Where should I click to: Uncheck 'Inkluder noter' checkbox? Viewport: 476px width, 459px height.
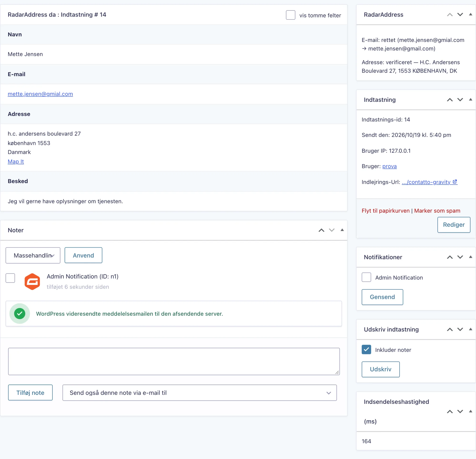pos(366,350)
